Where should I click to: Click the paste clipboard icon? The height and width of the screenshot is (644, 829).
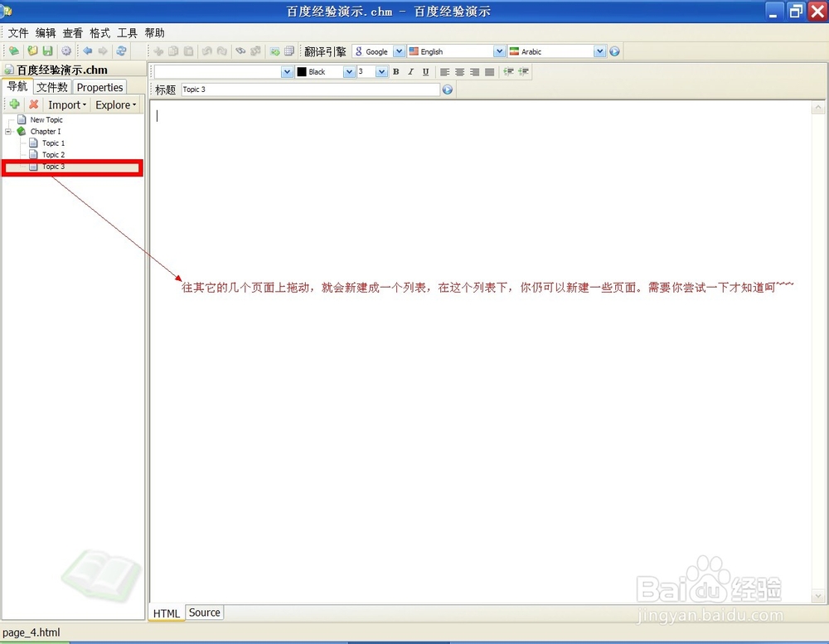pos(188,51)
